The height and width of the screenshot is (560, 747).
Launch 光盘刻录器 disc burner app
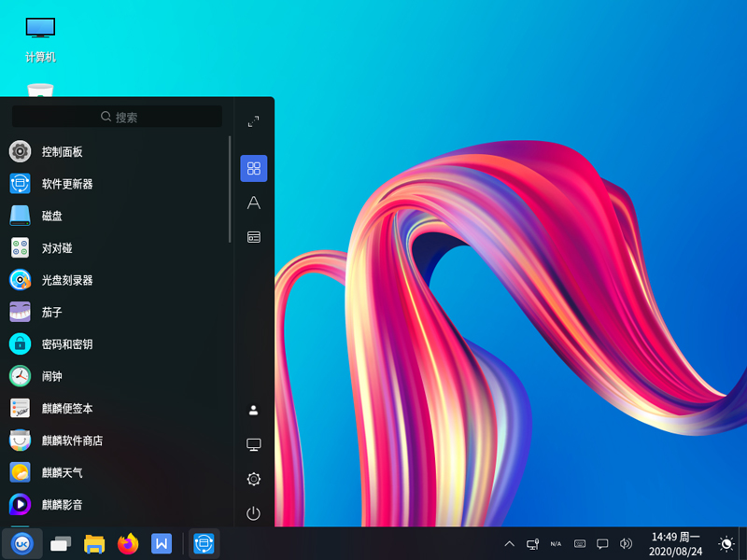click(x=66, y=280)
